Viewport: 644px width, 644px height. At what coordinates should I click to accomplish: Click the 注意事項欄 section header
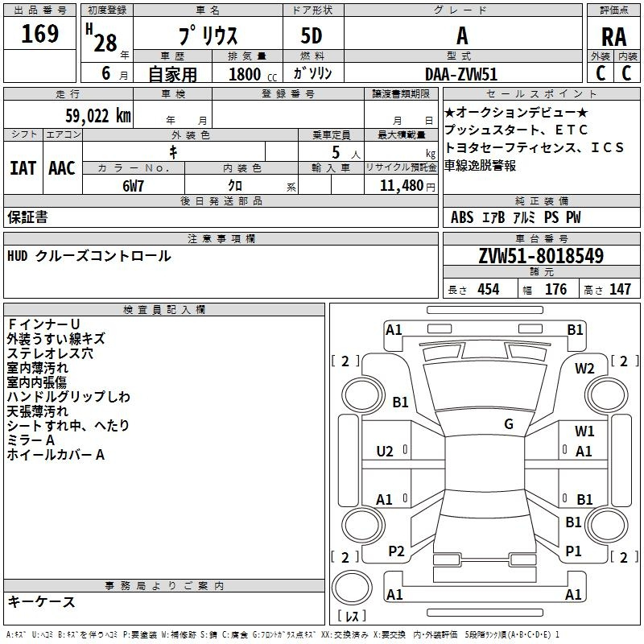221,238
